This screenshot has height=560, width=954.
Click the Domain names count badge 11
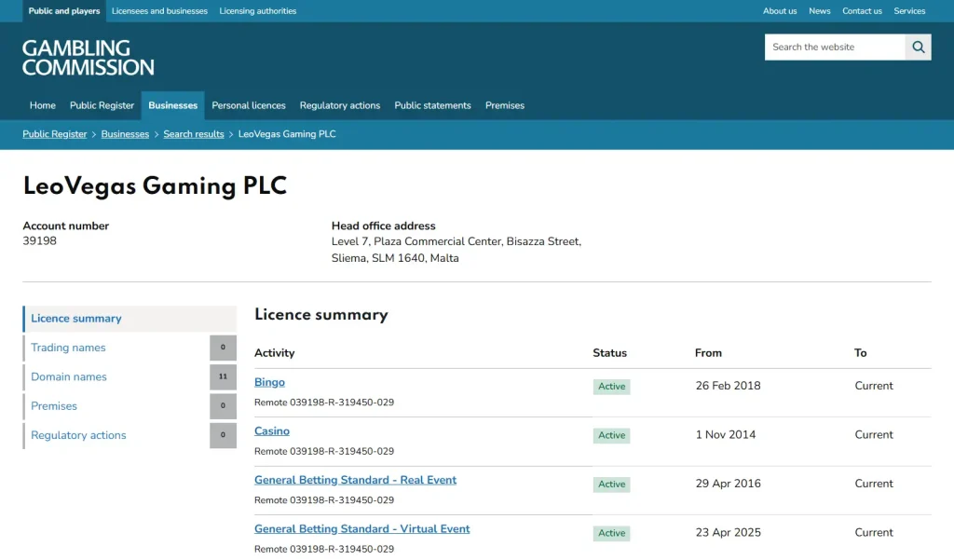224,376
